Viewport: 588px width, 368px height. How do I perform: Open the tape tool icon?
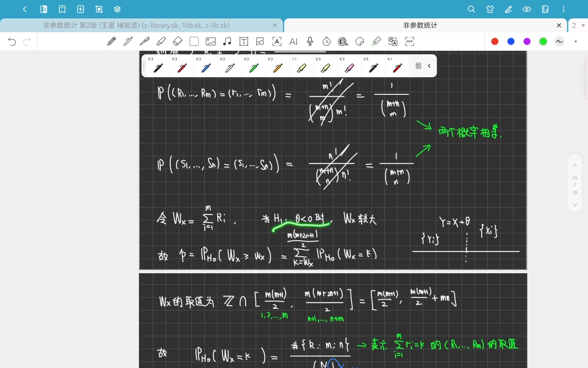point(343,41)
